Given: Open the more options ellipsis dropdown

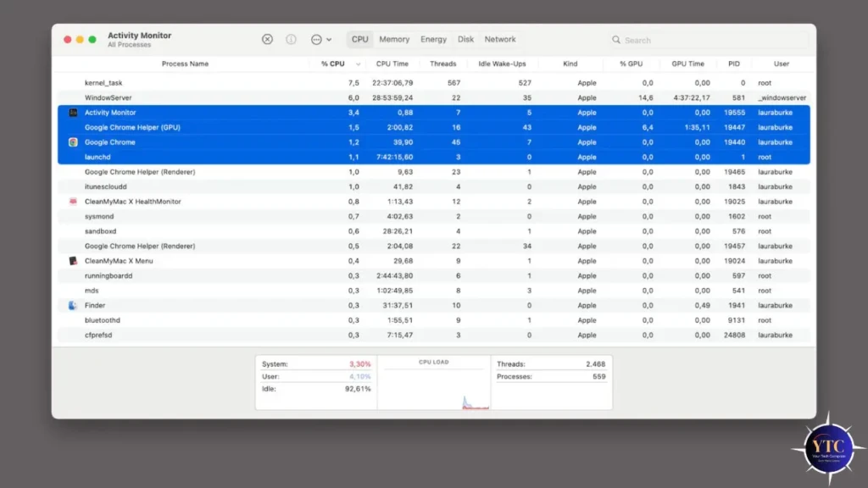Looking at the screenshot, I should click(x=317, y=39).
